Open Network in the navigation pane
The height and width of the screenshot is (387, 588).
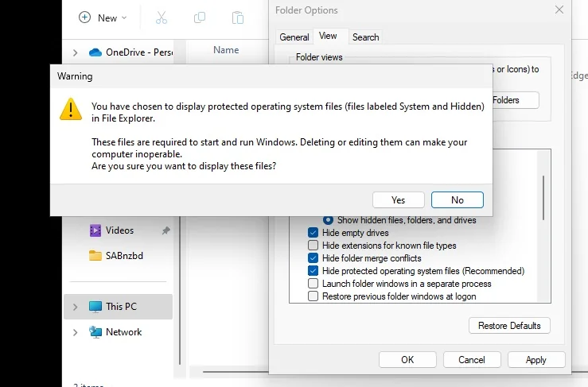pyautogui.click(x=124, y=332)
